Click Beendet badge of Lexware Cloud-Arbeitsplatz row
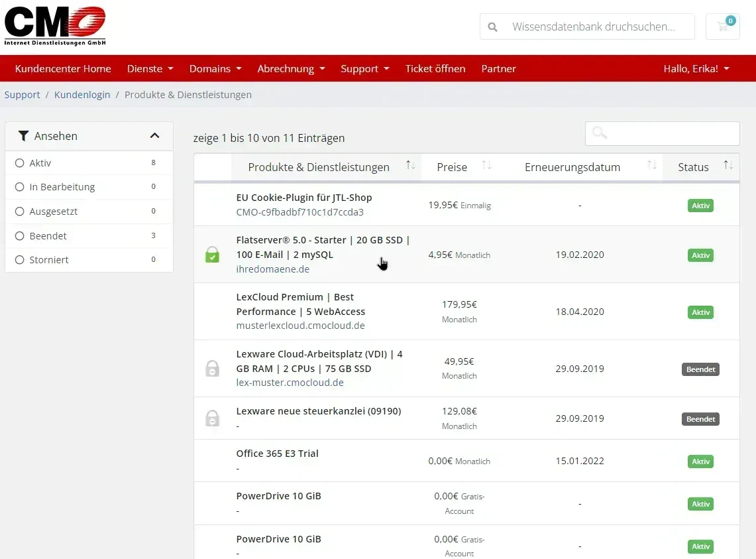This screenshot has width=756, height=559. point(700,369)
